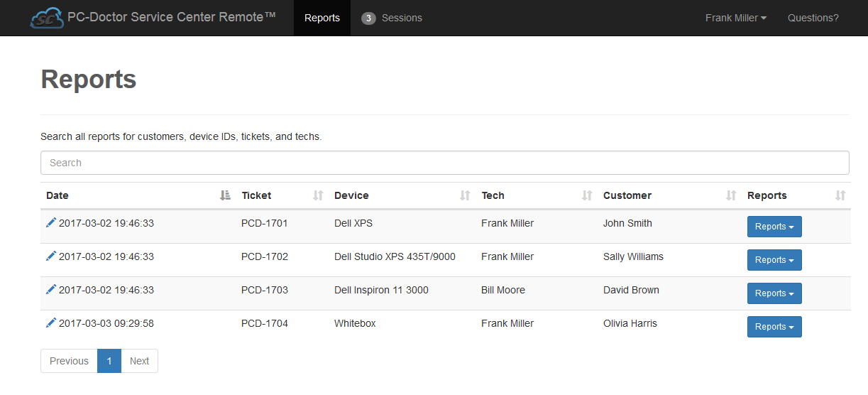Click the PC-Doctor cloud logo icon
This screenshot has height=395, width=868.
click(x=47, y=18)
